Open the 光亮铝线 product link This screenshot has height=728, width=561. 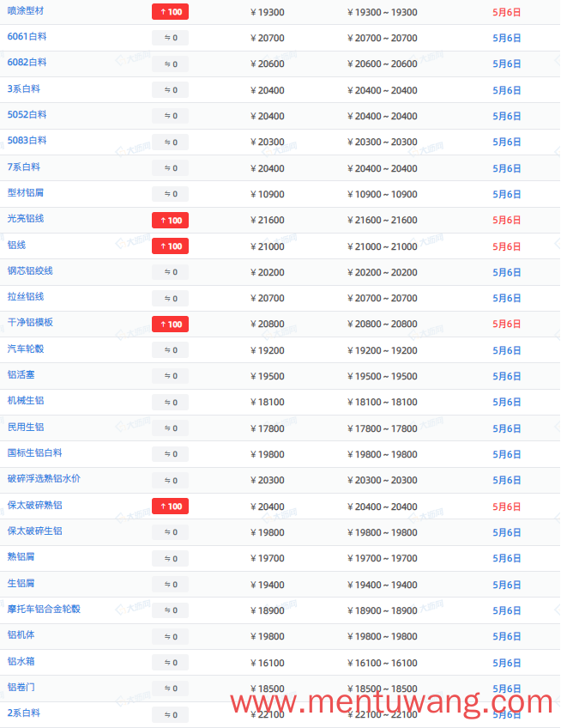(26, 218)
